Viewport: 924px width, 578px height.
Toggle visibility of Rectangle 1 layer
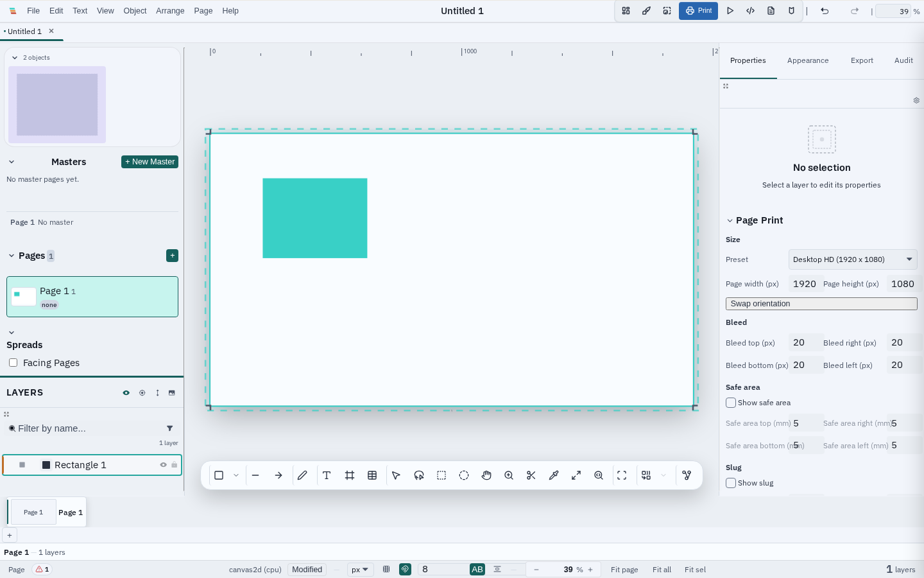[163, 465]
